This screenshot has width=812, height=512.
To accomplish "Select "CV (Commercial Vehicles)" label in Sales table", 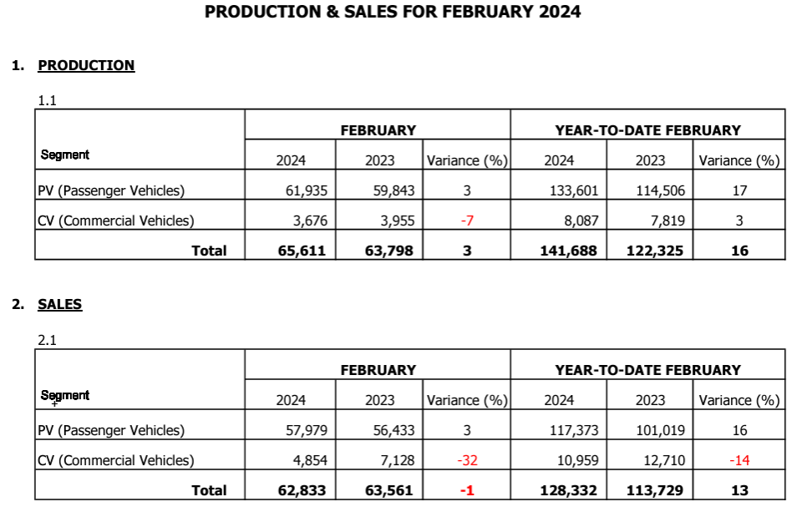I will tap(115, 460).
